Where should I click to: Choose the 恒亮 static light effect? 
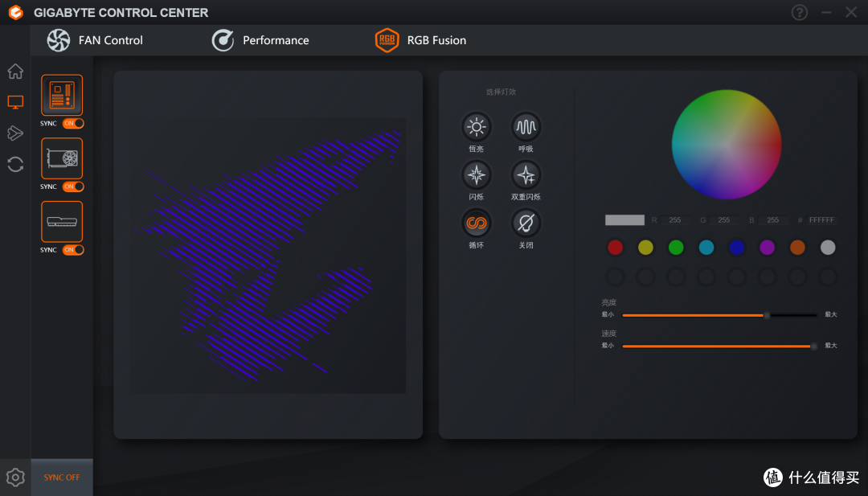(x=476, y=127)
